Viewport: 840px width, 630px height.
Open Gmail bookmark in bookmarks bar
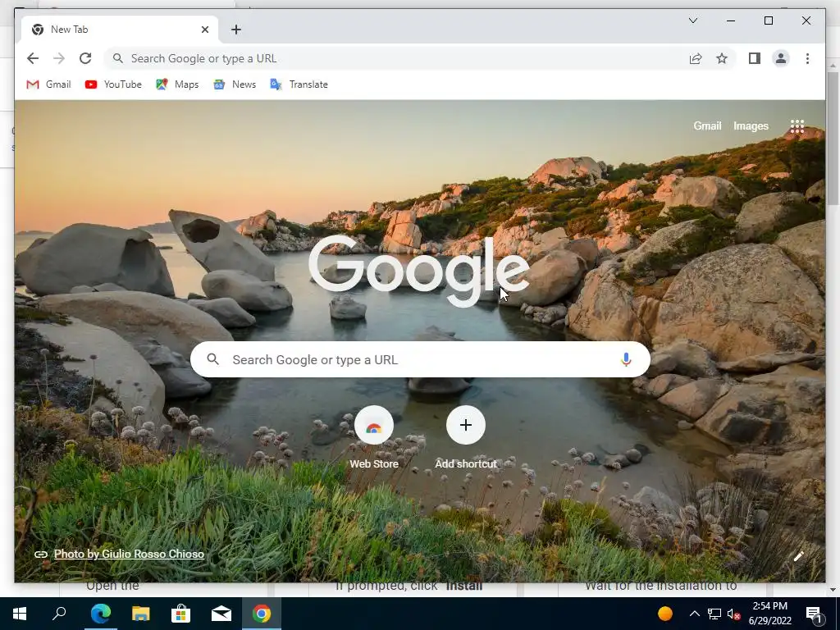click(48, 84)
